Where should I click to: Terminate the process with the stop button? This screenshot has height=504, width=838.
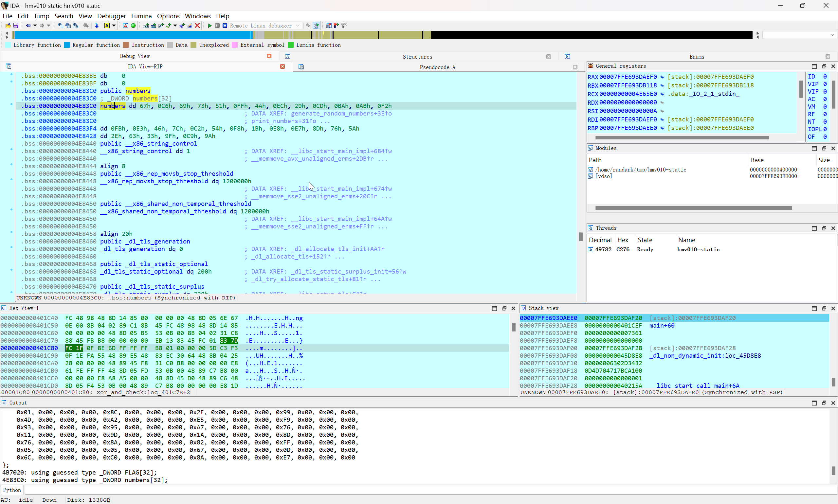tap(225, 26)
